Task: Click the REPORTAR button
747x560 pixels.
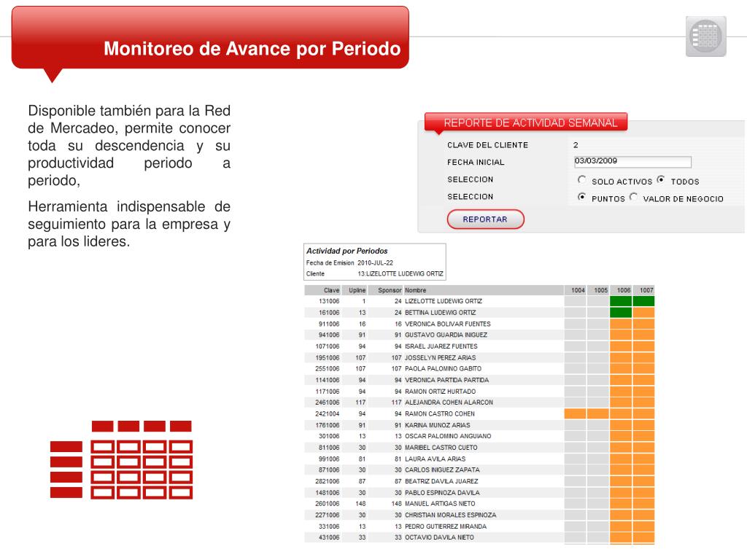Action: [485, 219]
